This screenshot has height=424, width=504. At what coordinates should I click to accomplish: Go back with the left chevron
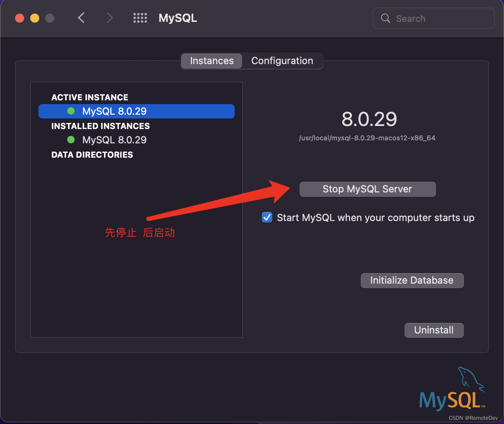point(81,18)
